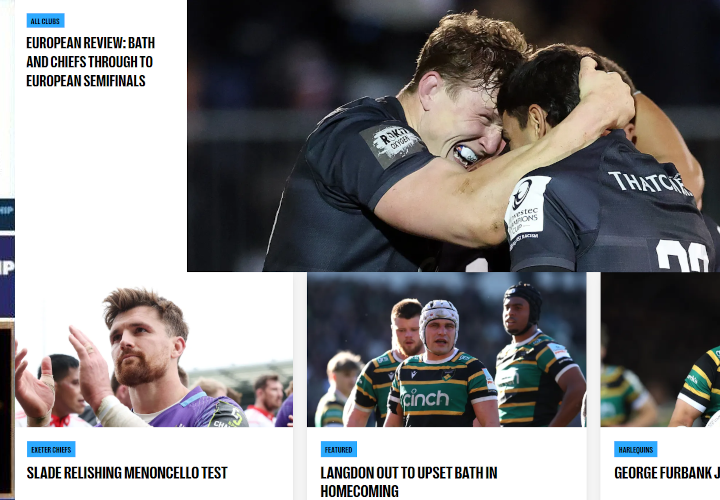Screen dimensions: 720x500
Task: Open the Northampton players cinch jersey photo
Action: [x=446, y=349]
